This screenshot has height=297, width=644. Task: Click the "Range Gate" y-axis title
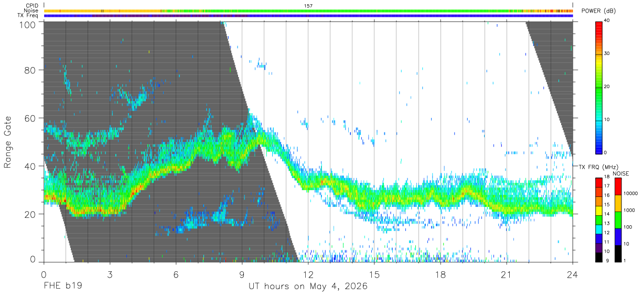[8, 142]
